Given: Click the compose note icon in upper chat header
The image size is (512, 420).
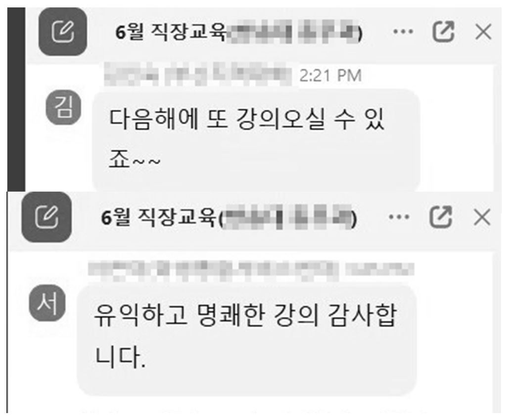Looking at the screenshot, I should tap(63, 31).
